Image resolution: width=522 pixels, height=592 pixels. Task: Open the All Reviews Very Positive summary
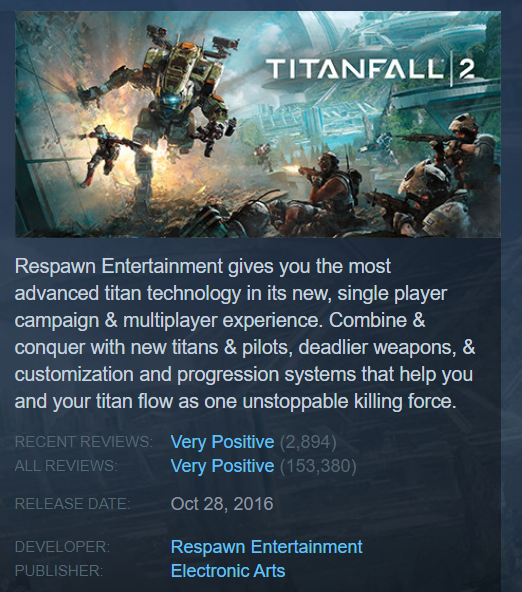pyautogui.click(x=222, y=466)
